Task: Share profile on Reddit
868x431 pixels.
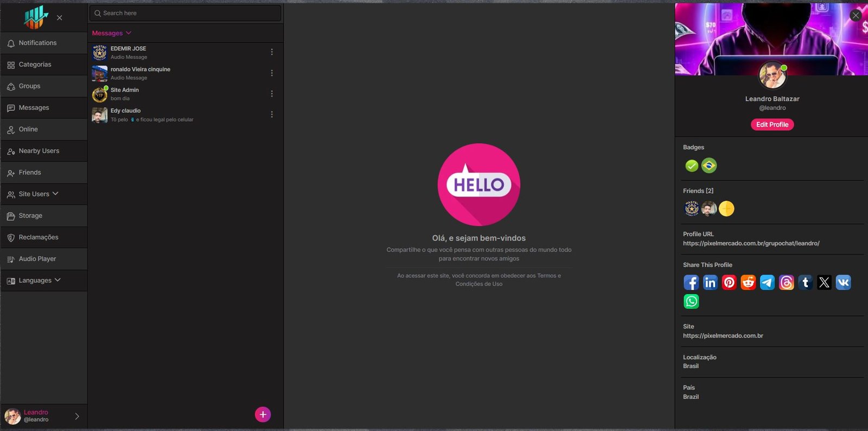Action: coord(748,282)
